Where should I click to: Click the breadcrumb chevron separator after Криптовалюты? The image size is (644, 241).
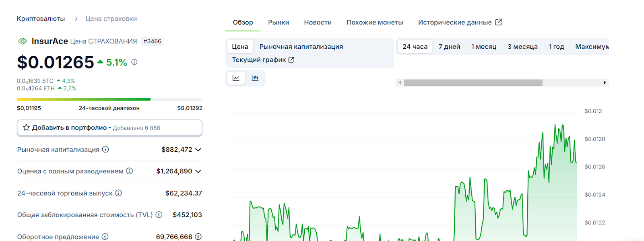click(76, 19)
